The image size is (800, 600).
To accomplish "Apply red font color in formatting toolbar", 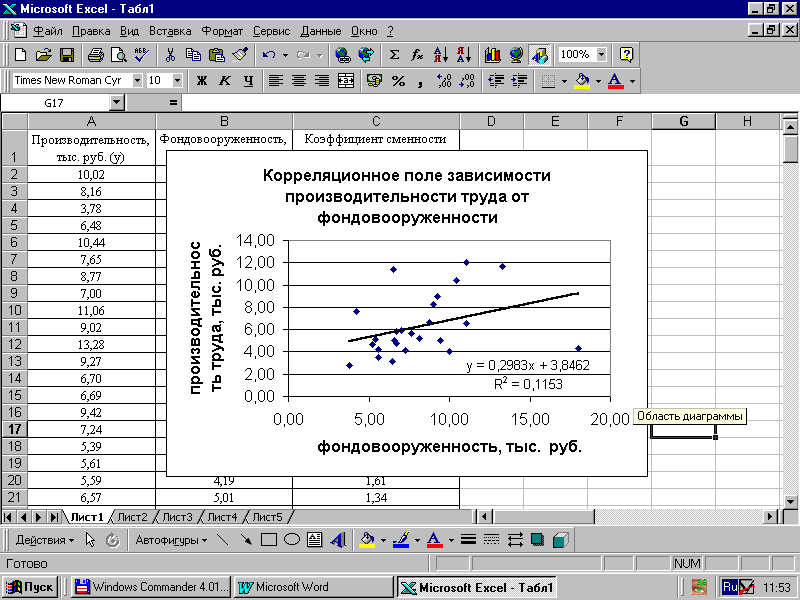I will (x=616, y=81).
